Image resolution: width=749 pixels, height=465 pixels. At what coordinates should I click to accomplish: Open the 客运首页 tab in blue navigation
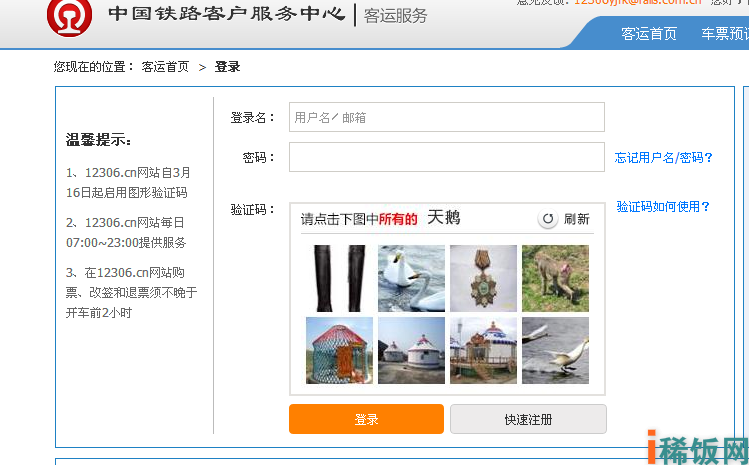(x=649, y=33)
